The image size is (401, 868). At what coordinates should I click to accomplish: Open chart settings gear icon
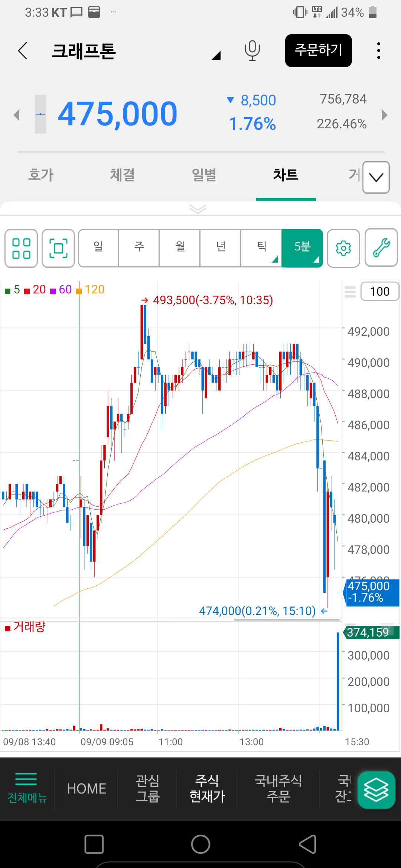[343, 248]
